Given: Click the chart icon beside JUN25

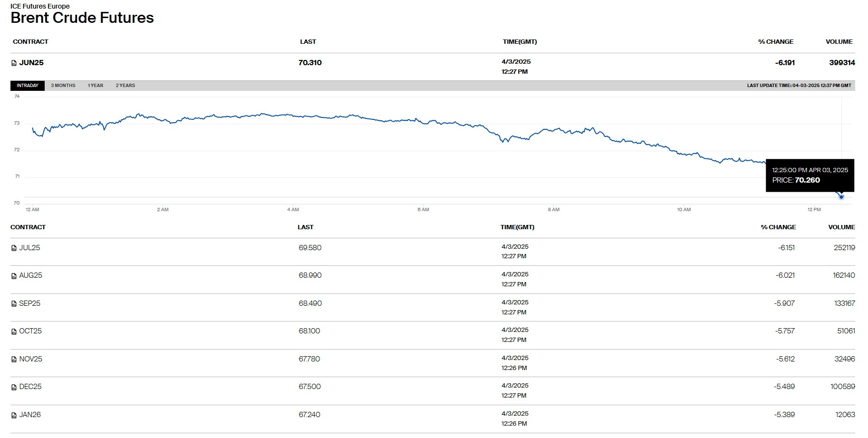Looking at the screenshot, I should pyautogui.click(x=14, y=63).
